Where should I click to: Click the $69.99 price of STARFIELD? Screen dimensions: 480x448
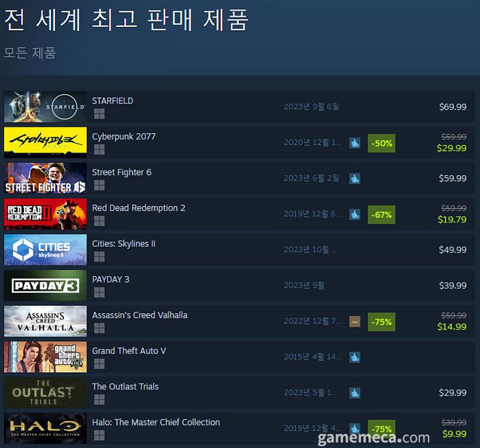click(x=452, y=107)
